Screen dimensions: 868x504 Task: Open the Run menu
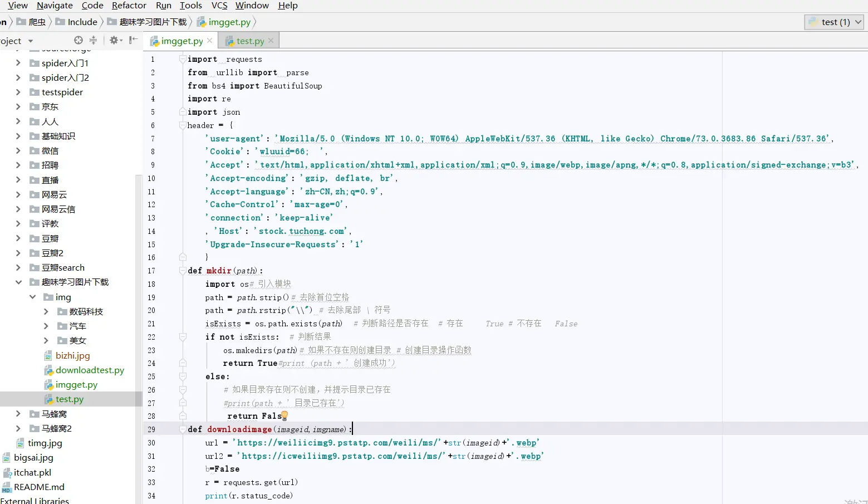tap(164, 6)
